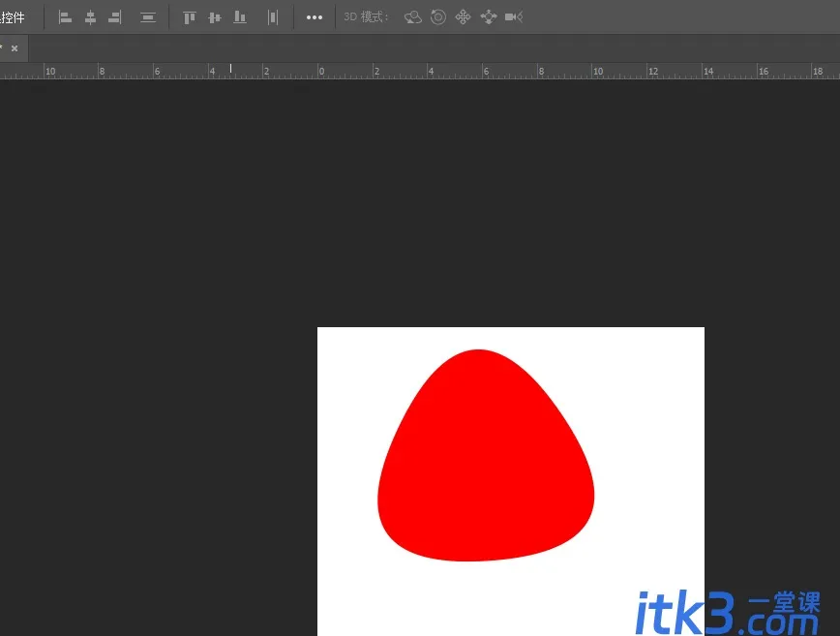Viewport: 840px width, 636px height.
Task: Align bottom edges of layers
Action: 240,17
